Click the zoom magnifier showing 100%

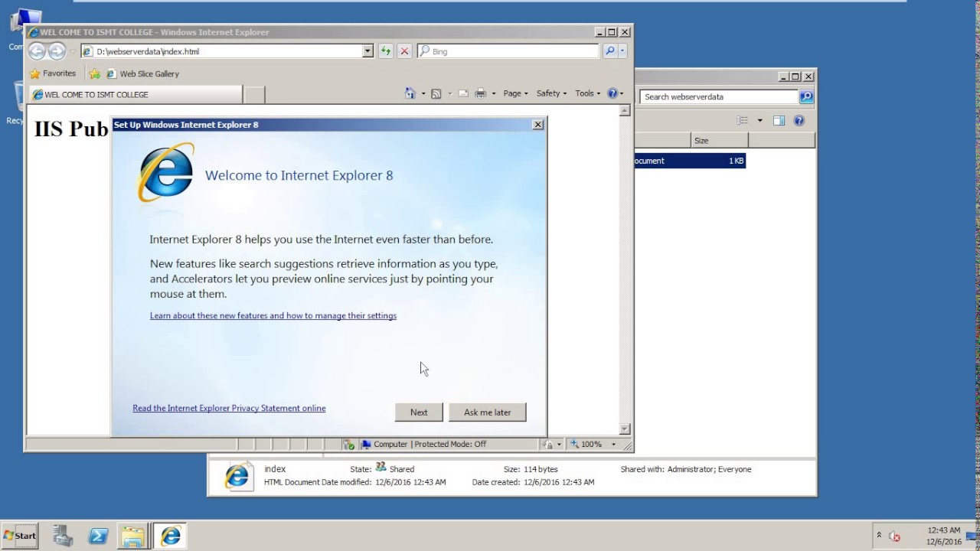586,444
